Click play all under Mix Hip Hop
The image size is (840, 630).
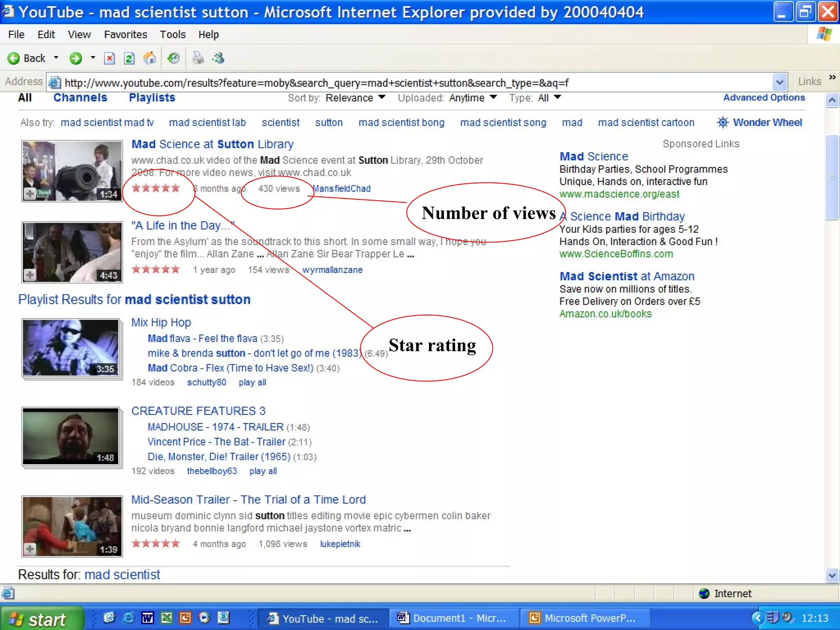tap(252, 382)
